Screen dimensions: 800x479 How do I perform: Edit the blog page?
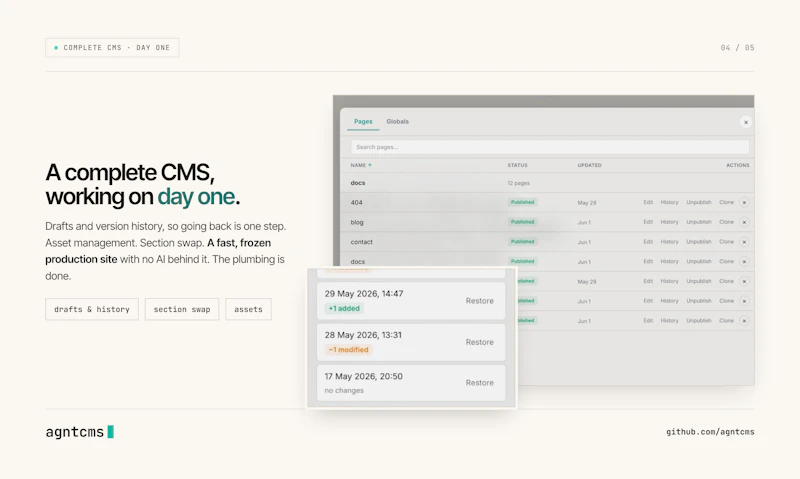(x=648, y=222)
